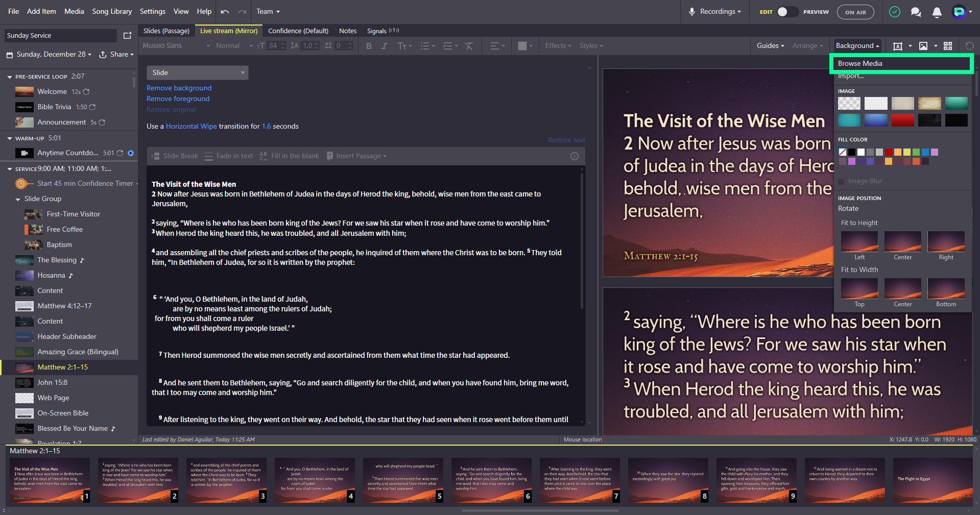Switch to the Slides (Passage) tab
This screenshot has width=980, height=515.
click(x=166, y=31)
